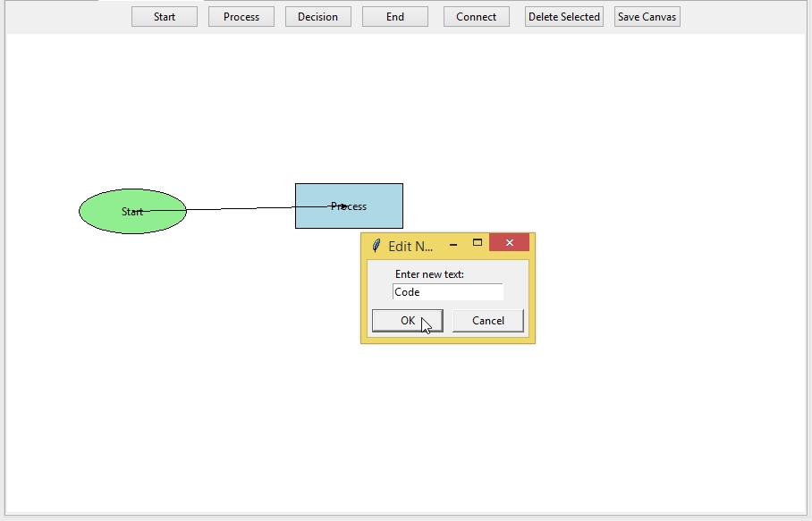Viewport: 812px width, 521px height.
Task: Click the "Edit N..." dialog title text
Action: pyautogui.click(x=410, y=247)
